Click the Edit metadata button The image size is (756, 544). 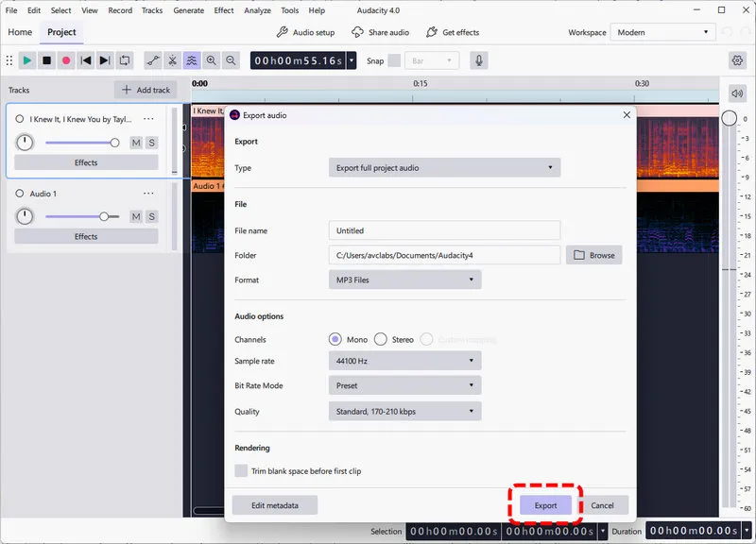click(275, 505)
